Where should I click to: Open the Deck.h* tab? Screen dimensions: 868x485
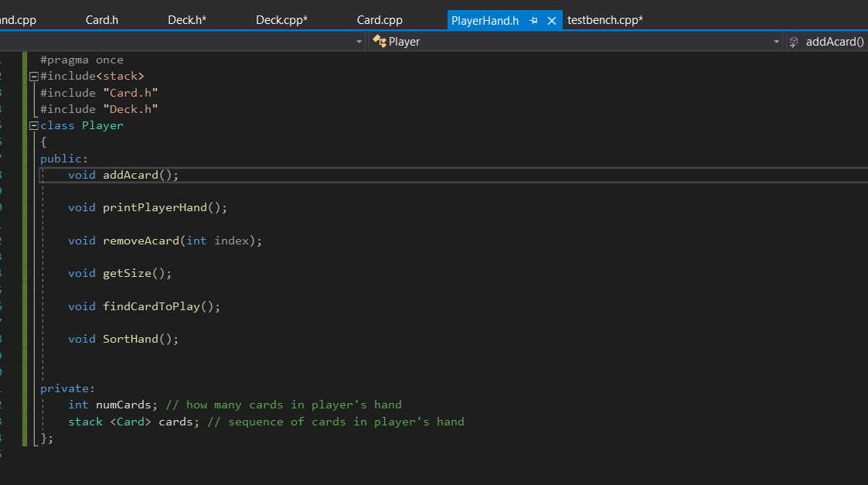click(x=187, y=19)
